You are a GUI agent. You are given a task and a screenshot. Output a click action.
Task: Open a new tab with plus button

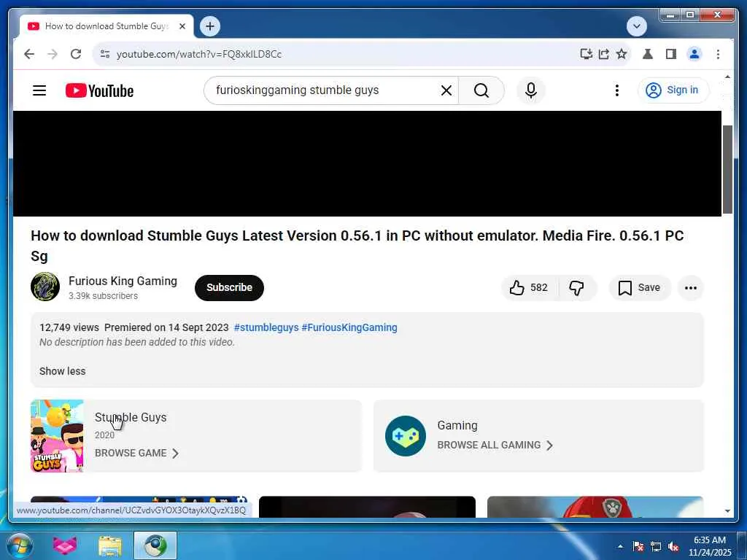(210, 26)
